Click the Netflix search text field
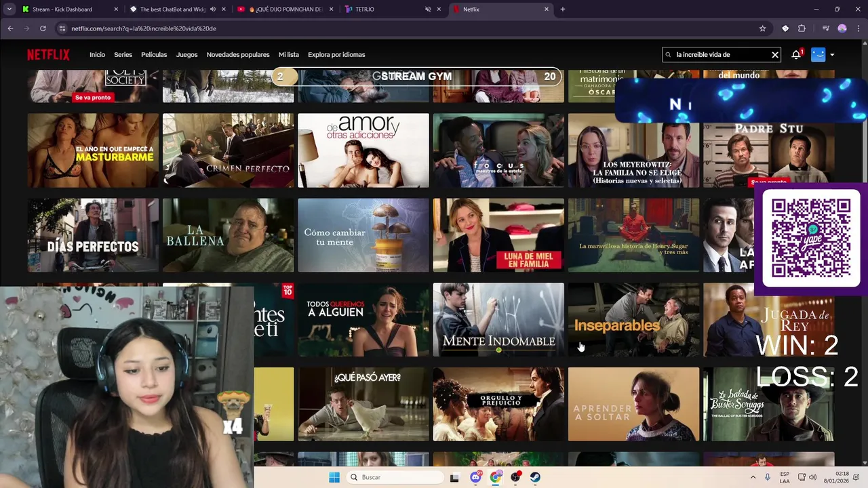Screen dimensions: 868x488 point(722,55)
